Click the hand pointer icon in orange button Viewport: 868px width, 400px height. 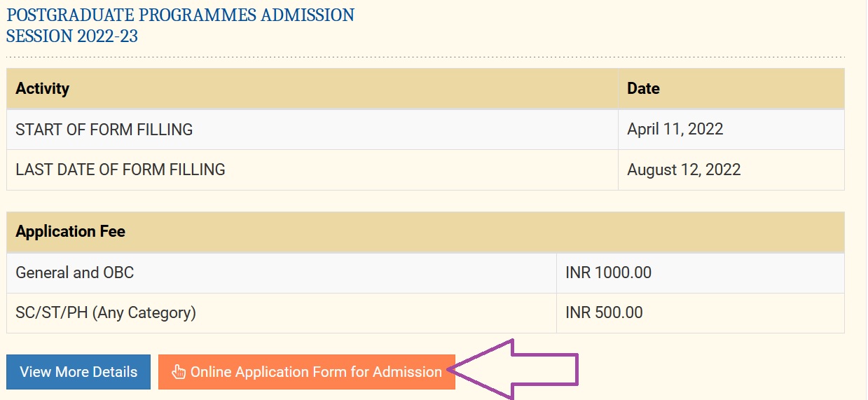click(179, 372)
